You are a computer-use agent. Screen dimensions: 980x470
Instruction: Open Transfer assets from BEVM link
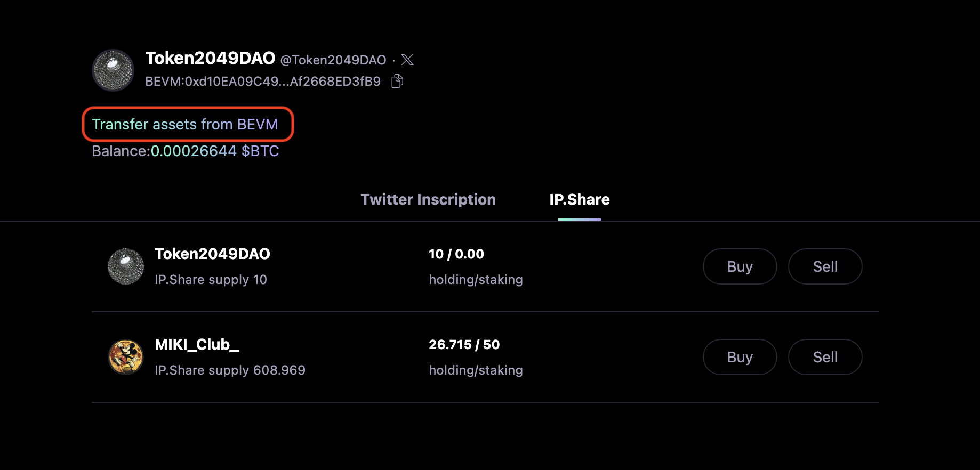point(185,124)
